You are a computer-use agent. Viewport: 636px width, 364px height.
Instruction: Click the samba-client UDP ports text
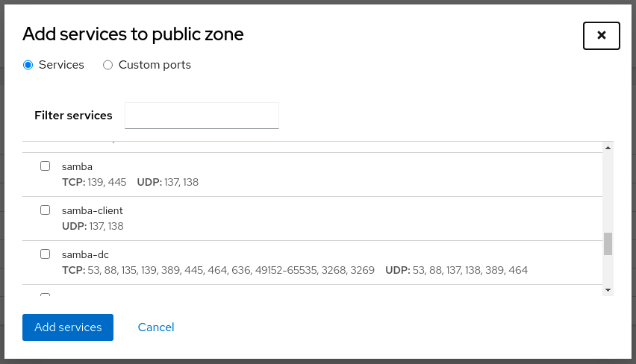pyautogui.click(x=93, y=226)
